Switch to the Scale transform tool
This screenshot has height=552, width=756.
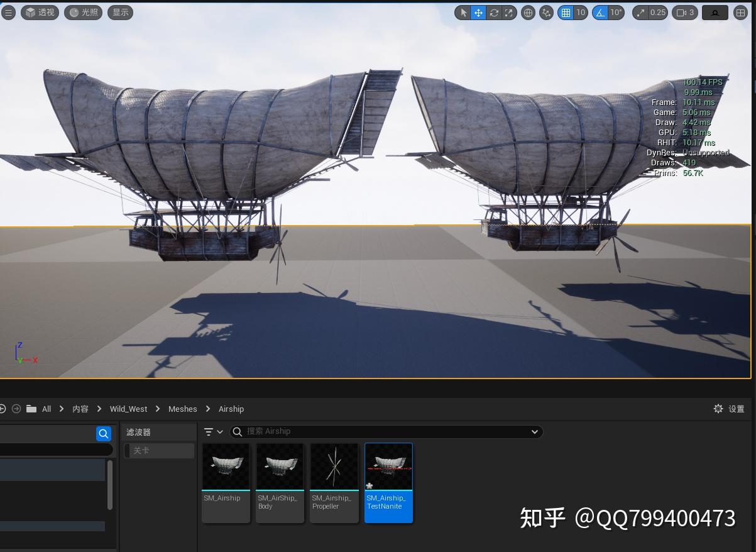click(x=509, y=13)
